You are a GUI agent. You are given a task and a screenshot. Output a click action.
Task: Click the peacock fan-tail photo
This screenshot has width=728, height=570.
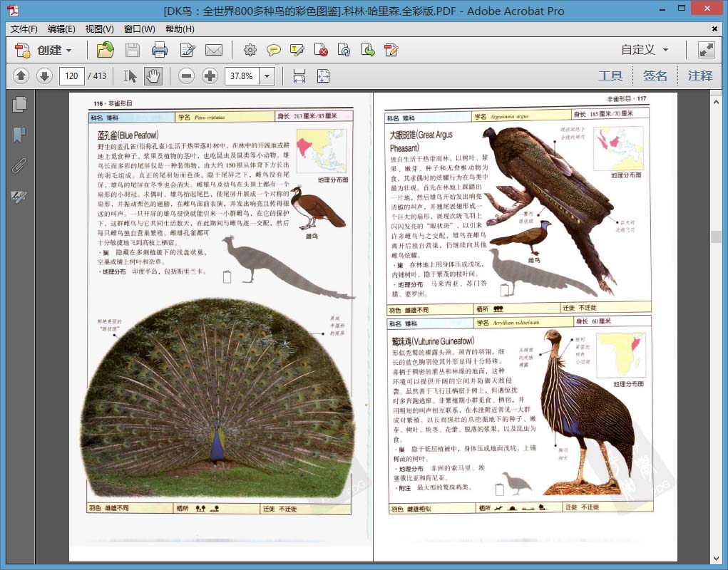[217, 399]
